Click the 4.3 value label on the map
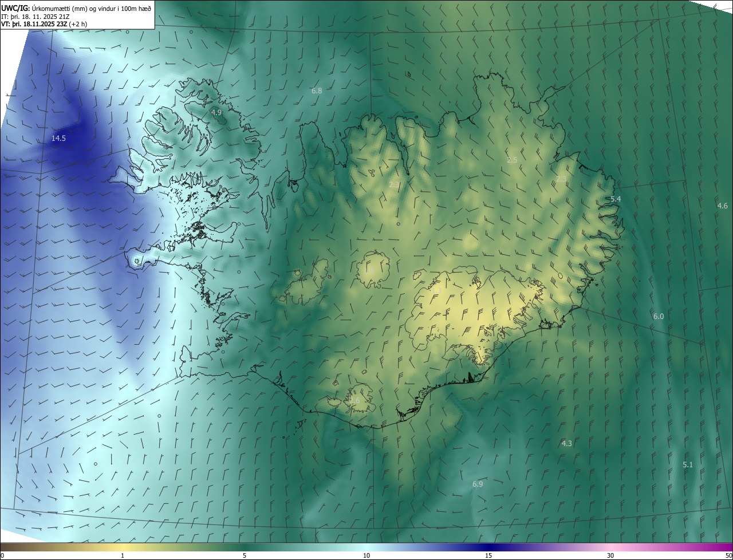The width and height of the screenshot is (733, 560). point(566,444)
